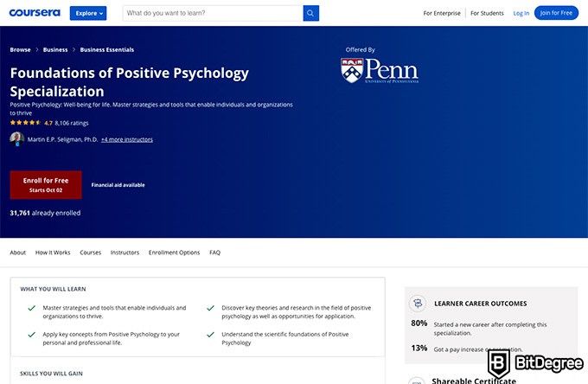Image resolution: width=588 pixels, height=384 pixels.
Task: Open Martin E.P. Seligman, Ph.D. instructor name
Action: [x=62, y=139]
